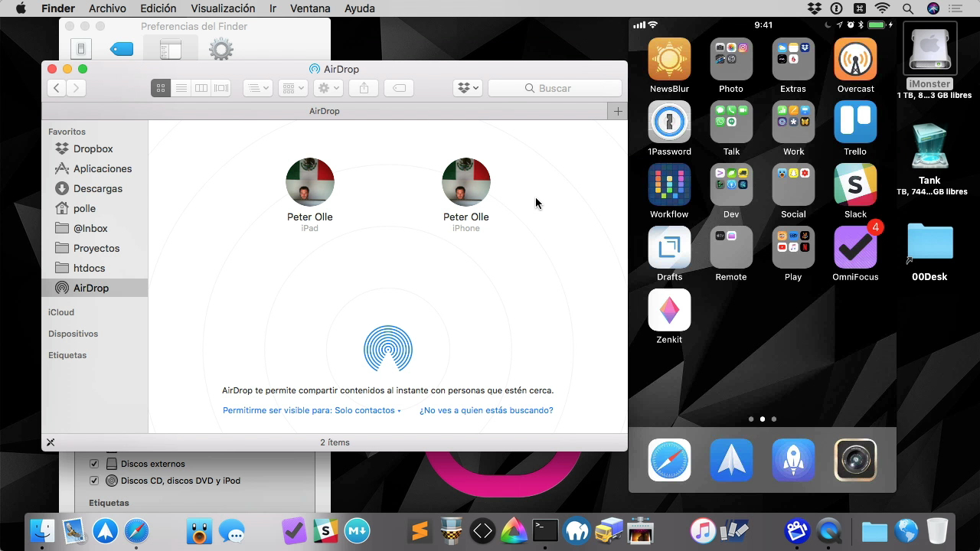Toggle Discos CD, DVD y iPod checkbox
This screenshot has height=551, width=980.
[x=94, y=481]
